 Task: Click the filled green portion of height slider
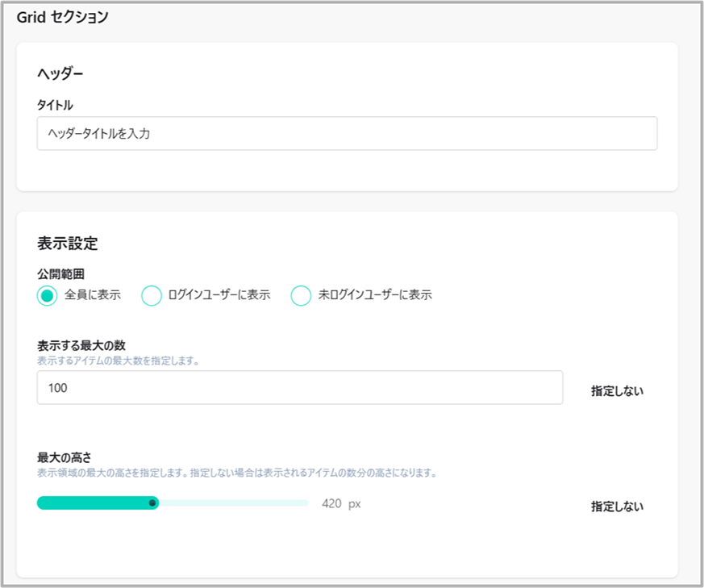[93, 503]
